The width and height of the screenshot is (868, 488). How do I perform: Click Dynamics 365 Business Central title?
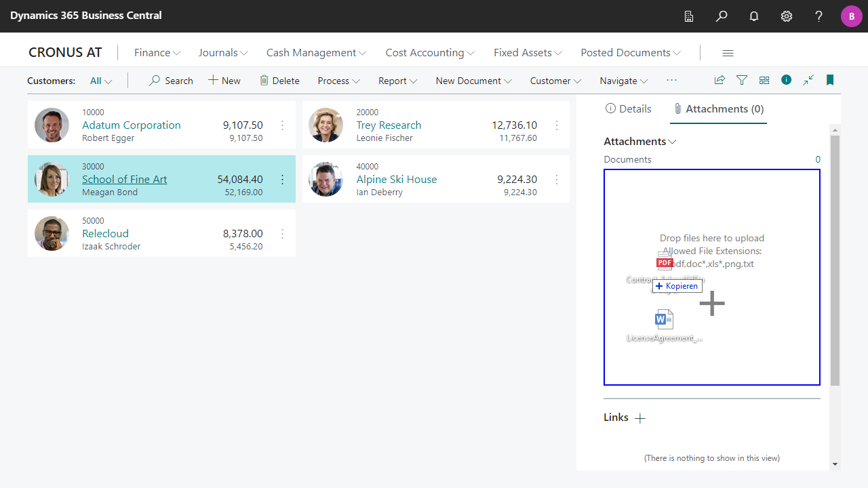[x=86, y=16]
